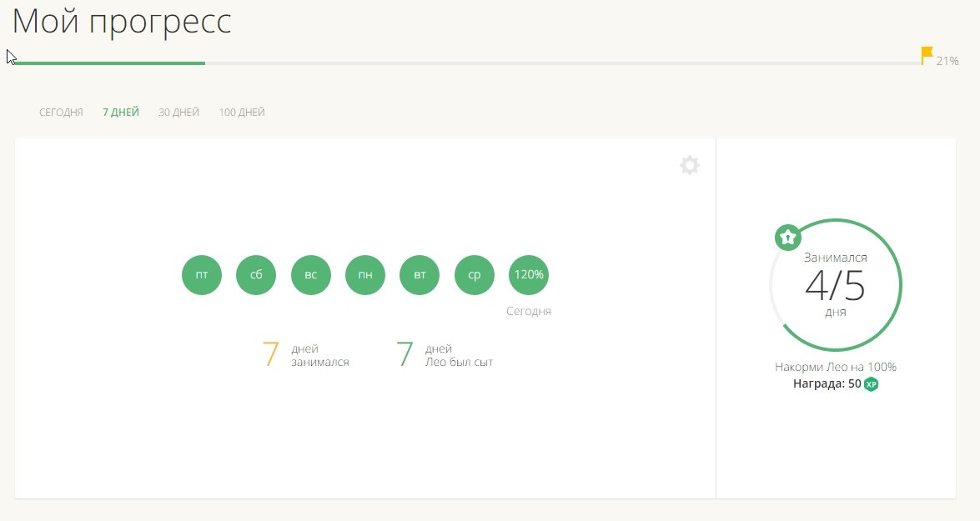Open the gear settings icon

(690, 165)
